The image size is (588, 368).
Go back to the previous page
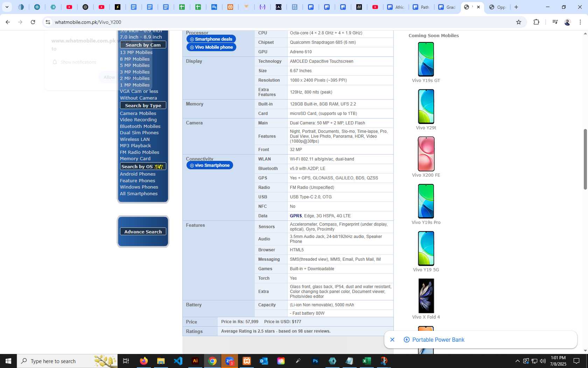click(8, 22)
